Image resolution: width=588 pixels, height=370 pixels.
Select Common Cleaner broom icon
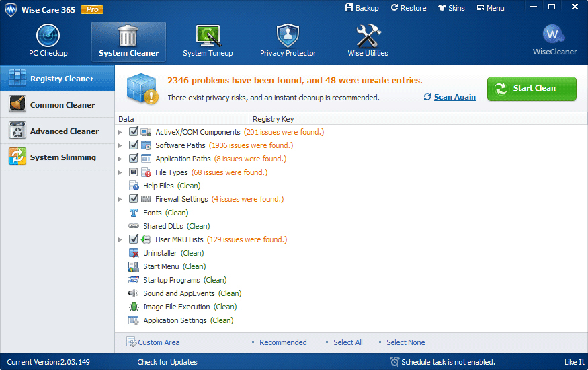click(17, 104)
